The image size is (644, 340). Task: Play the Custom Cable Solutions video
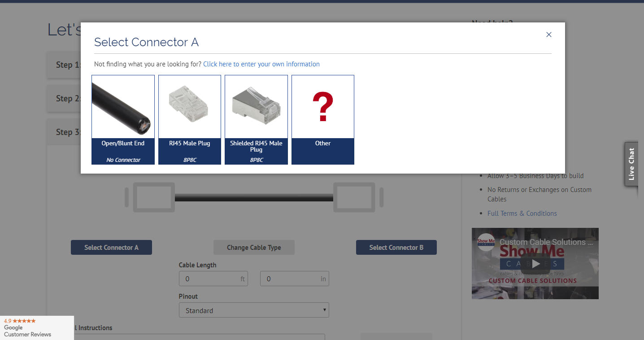click(x=535, y=263)
